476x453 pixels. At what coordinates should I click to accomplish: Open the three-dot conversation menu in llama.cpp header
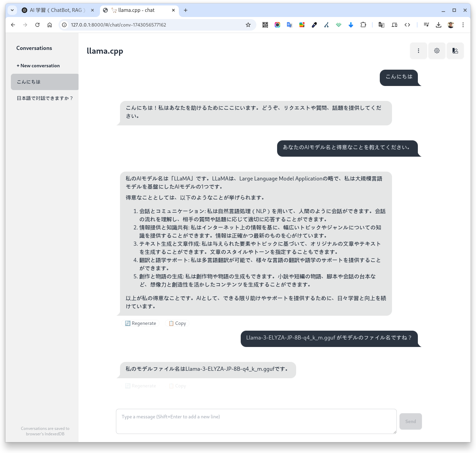tap(418, 51)
